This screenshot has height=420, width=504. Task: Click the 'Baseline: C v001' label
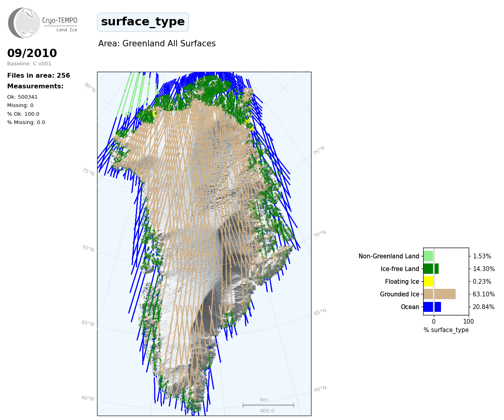point(29,64)
